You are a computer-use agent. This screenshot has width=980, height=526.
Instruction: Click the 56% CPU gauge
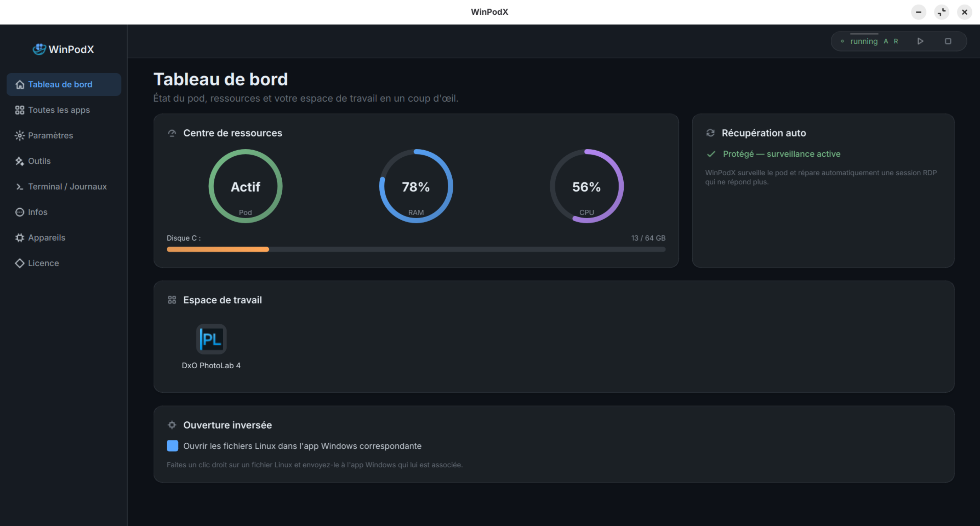(x=587, y=186)
